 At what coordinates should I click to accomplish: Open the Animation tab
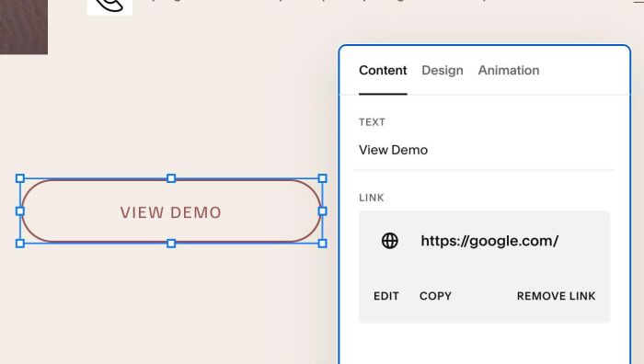coord(509,70)
